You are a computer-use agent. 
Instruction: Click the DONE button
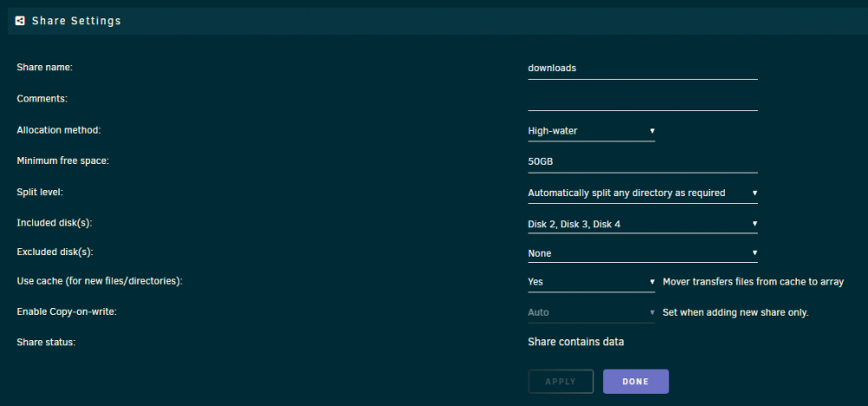636,382
